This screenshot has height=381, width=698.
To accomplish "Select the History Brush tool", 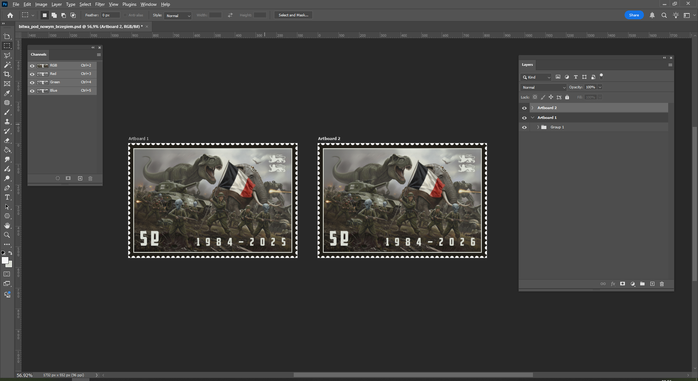I will 7,131.
